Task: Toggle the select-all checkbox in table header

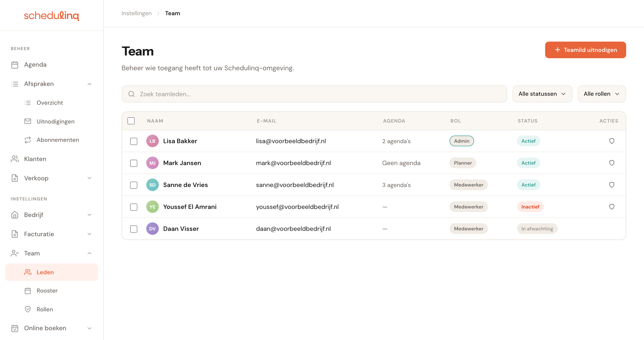Action: 131,121
